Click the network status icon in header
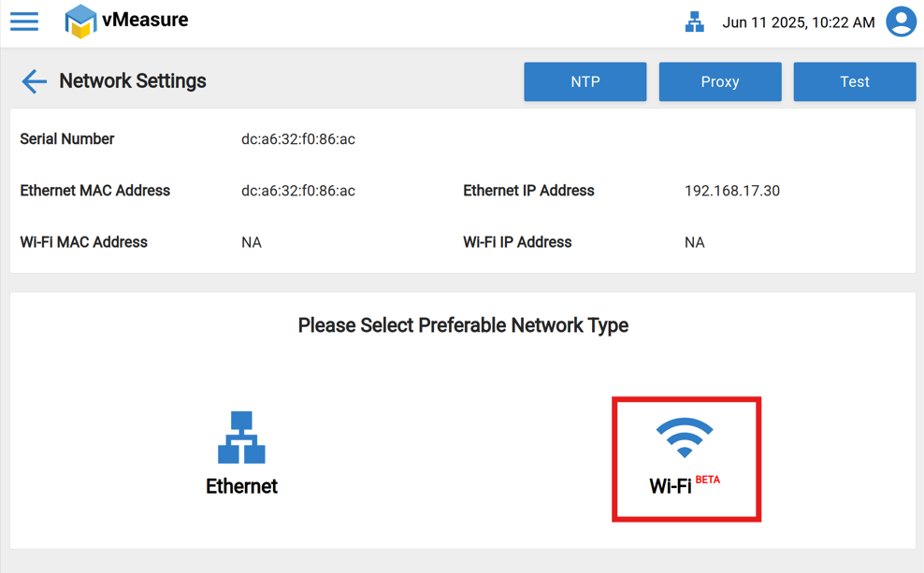Image resolution: width=924 pixels, height=573 pixels. pos(694,21)
